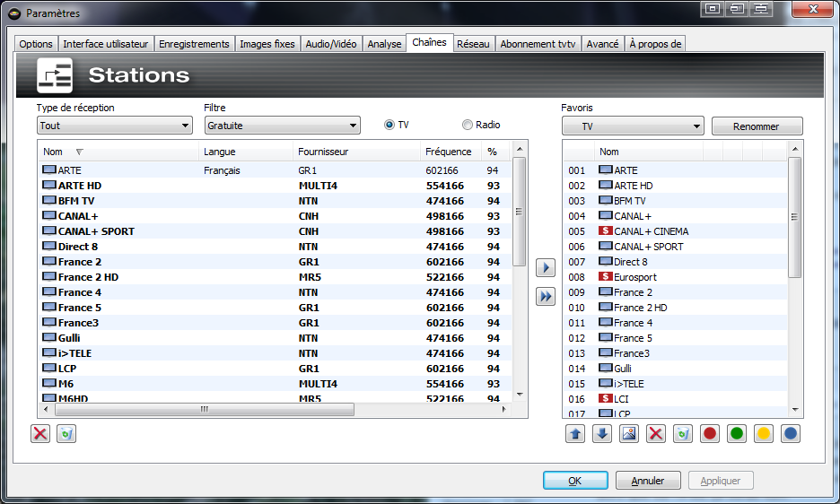This screenshot has height=504, width=840.
Task: Move favorite down with blue down arrow
Action: coord(602,433)
